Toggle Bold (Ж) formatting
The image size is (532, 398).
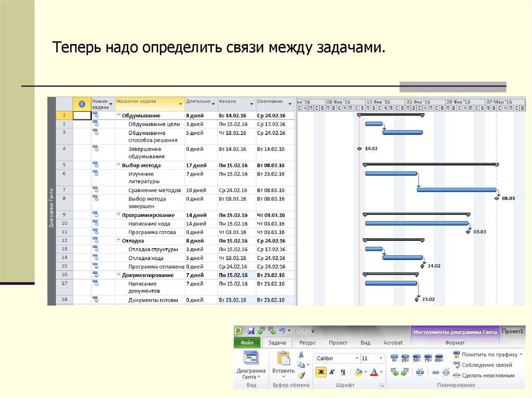pyautogui.click(x=321, y=372)
